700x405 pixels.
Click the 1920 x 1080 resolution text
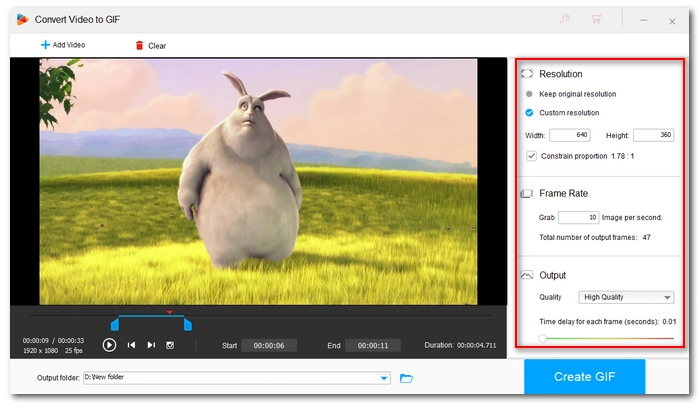(41, 351)
